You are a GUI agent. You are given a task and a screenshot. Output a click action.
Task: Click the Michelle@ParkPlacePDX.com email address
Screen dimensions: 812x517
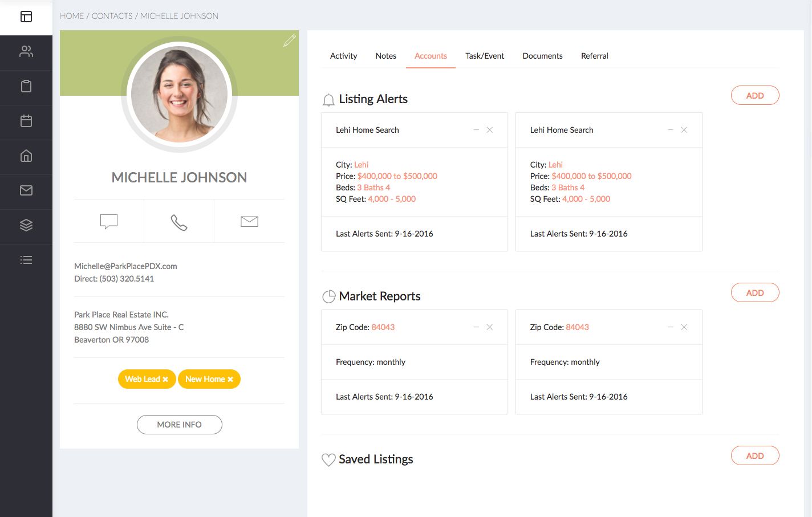click(125, 266)
